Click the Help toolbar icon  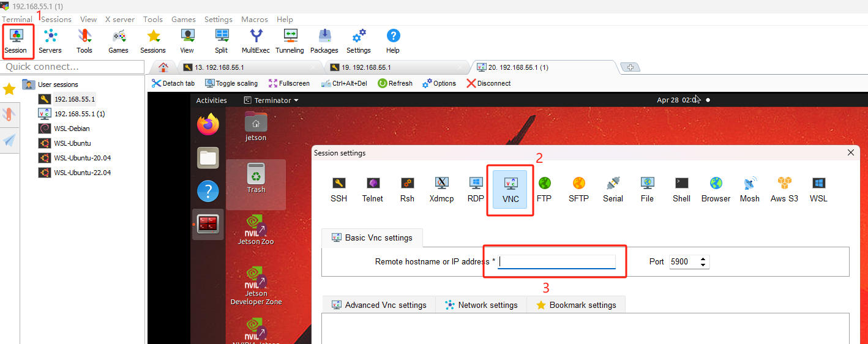point(393,41)
